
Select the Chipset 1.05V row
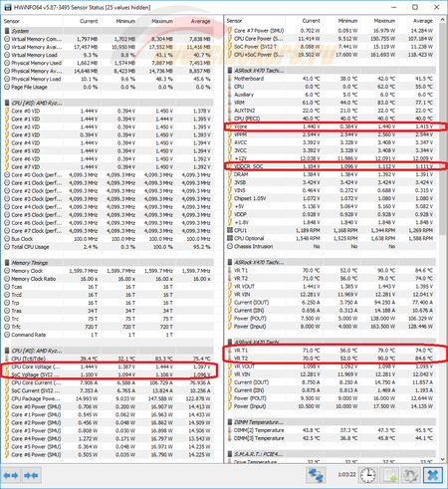[332, 198]
